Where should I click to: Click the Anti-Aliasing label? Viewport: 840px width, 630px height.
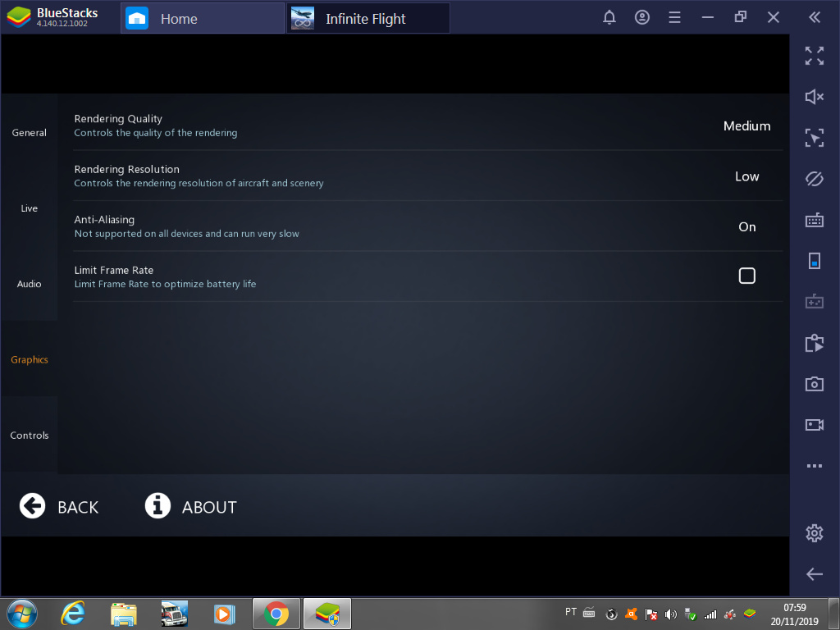tap(104, 219)
